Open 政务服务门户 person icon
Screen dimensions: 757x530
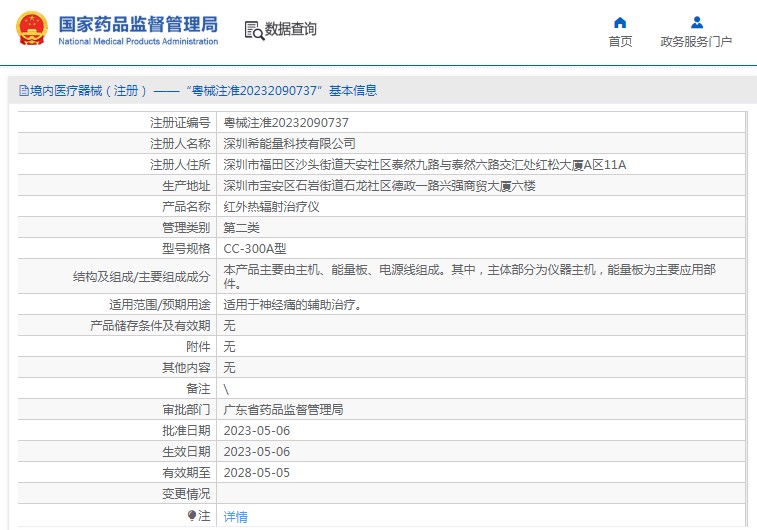click(x=697, y=22)
